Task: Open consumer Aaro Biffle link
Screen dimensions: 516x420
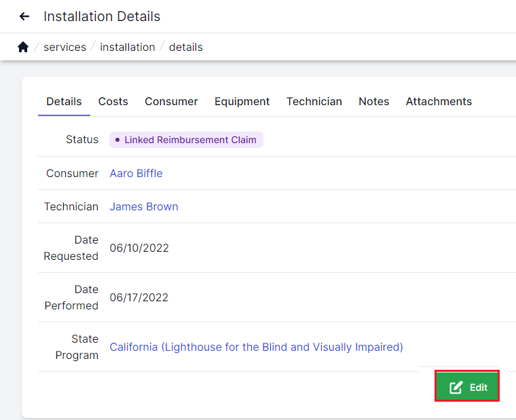Action: [136, 173]
